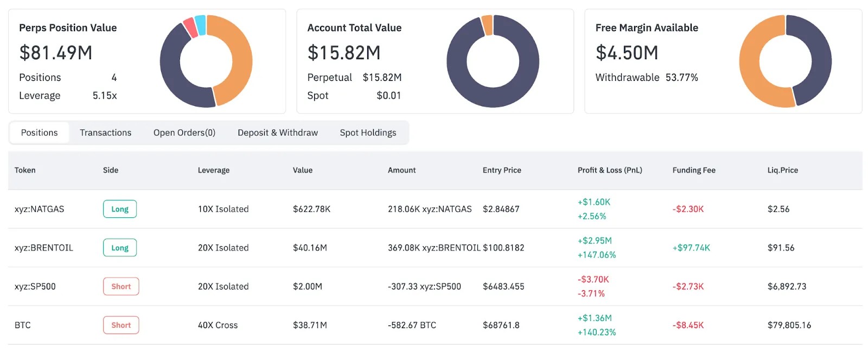The width and height of the screenshot is (868, 352).
Task: Select the BTC token row
Action: (x=23, y=325)
